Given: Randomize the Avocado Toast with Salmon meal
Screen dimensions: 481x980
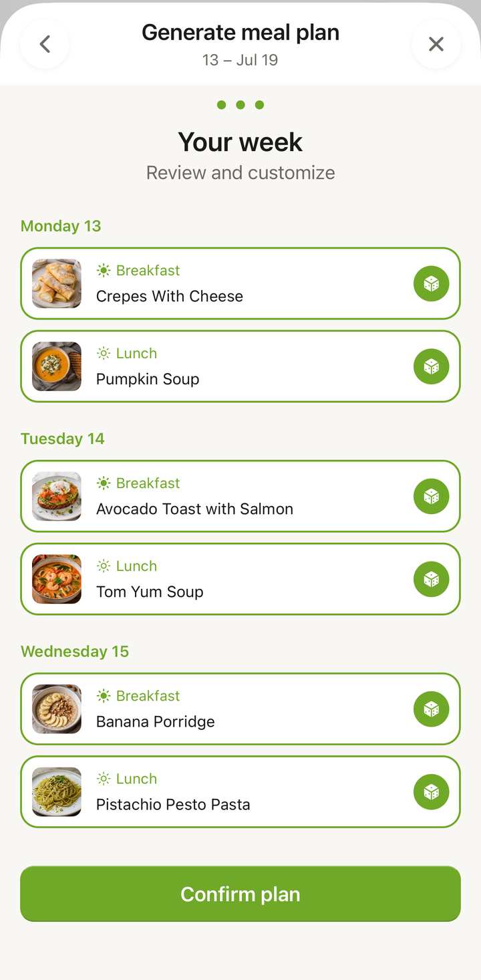Looking at the screenshot, I should (x=431, y=496).
